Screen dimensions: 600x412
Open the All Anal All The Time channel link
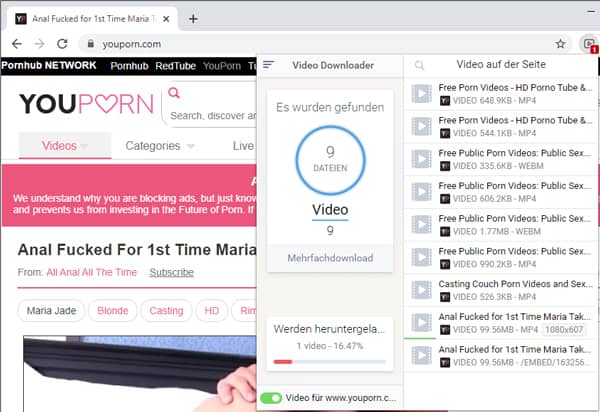[91, 272]
